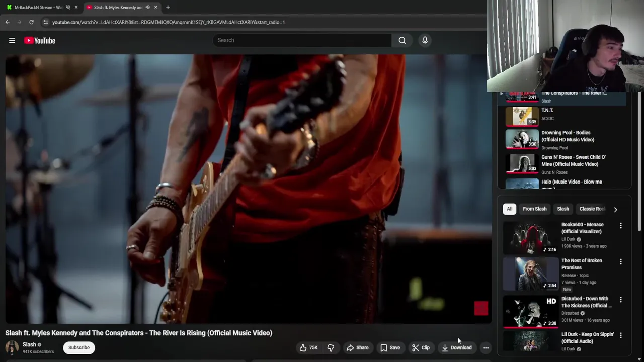The width and height of the screenshot is (644, 362).
Task: Like the video with 75K thumbs up
Action: (x=309, y=348)
